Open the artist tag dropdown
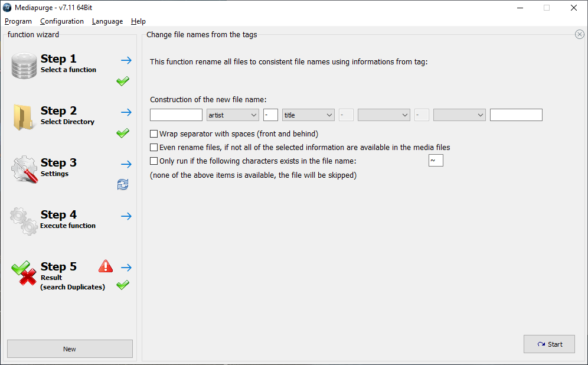The height and width of the screenshot is (365, 588). coord(233,115)
